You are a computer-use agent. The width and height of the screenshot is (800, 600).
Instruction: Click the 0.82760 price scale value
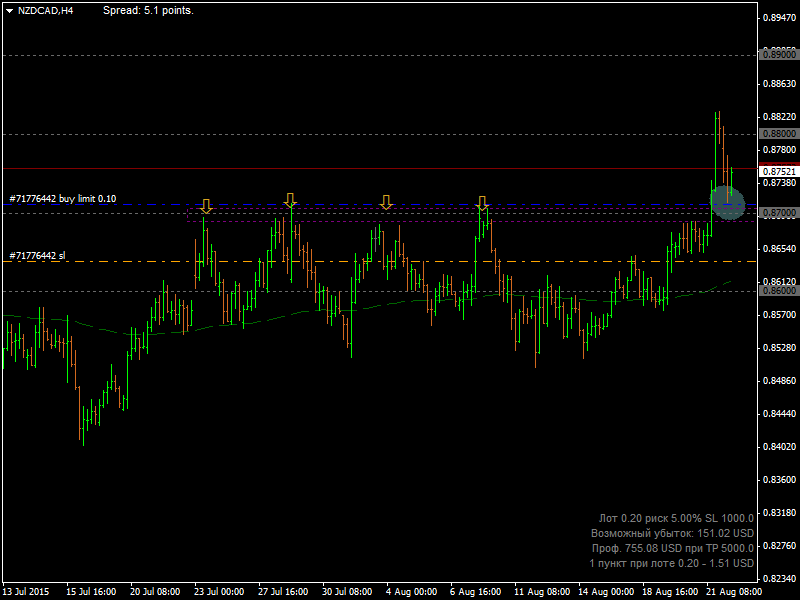pyautogui.click(x=779, y=546)
